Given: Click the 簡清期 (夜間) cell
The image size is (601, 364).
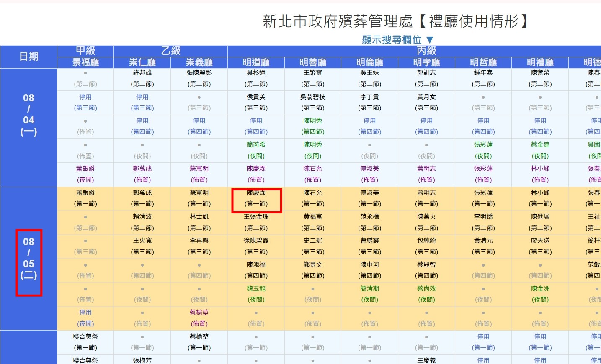Looking at the screenshot, I should pyautogui.click(x=370, y=294).
